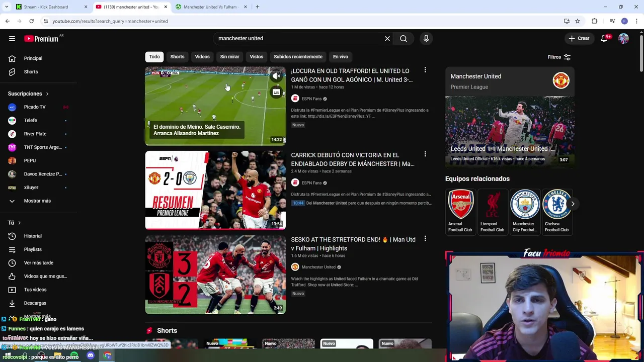Image resolution: width=644 pixels, height=362 pixels.
Task: Select the Sin mirar filter chip
Action: pyautogui.click(x=229, y=57)
